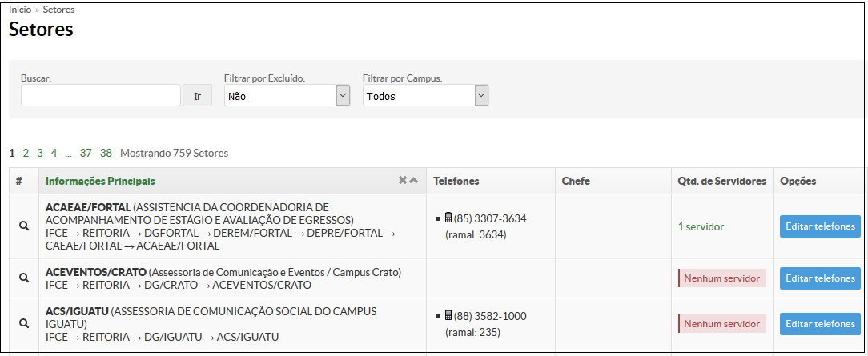
Task: Edit telephones for ACEVENTOS/CRATO sector
Action: click(821, 278)
